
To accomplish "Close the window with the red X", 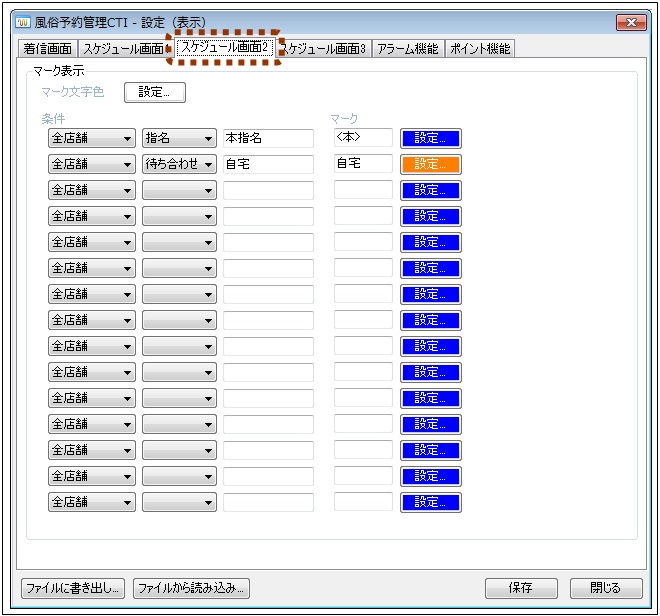I will pyautogui.click(x=630, y=22).
